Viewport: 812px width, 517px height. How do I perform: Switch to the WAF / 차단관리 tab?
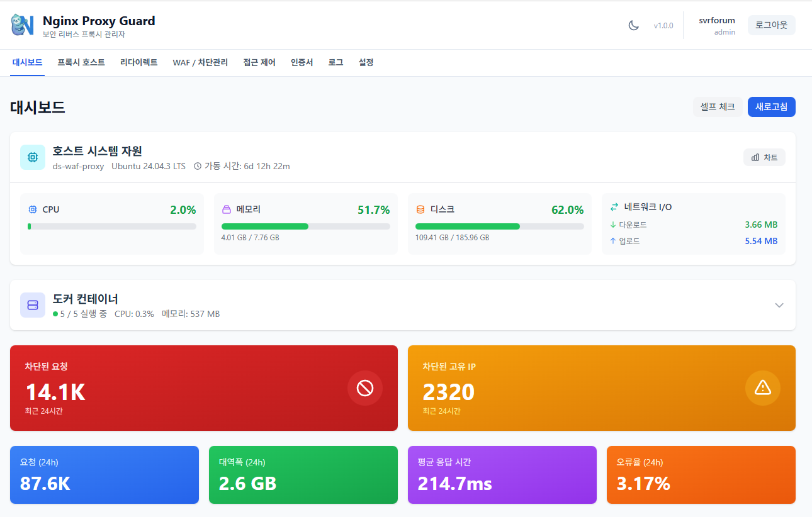(200, 63)
